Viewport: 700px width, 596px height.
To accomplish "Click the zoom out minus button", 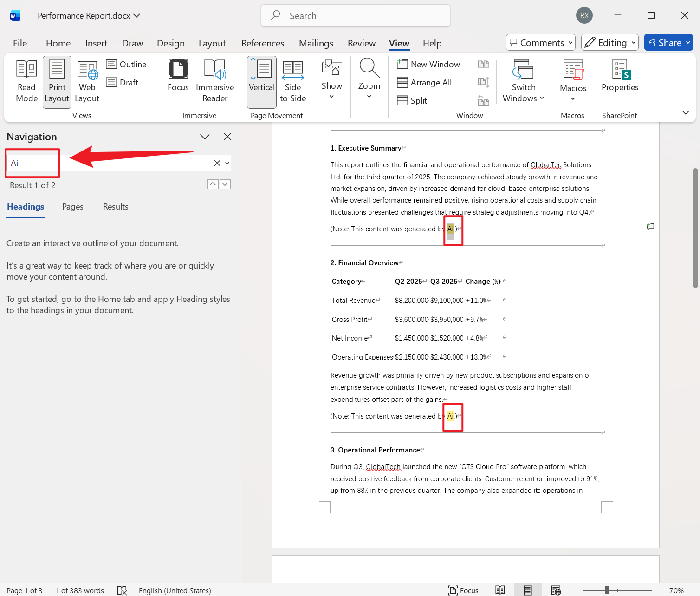I will (x=577, y=590).
